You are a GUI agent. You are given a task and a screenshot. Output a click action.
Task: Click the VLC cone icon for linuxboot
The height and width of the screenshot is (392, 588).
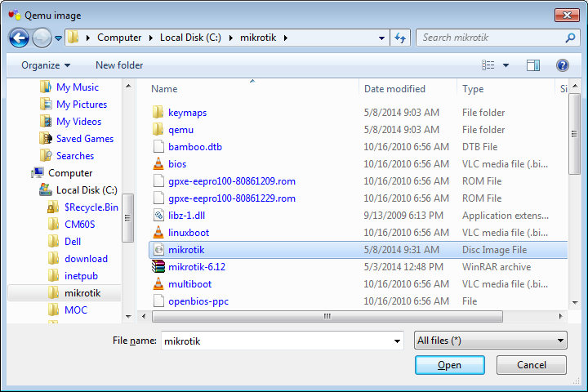tap(158, 232)
